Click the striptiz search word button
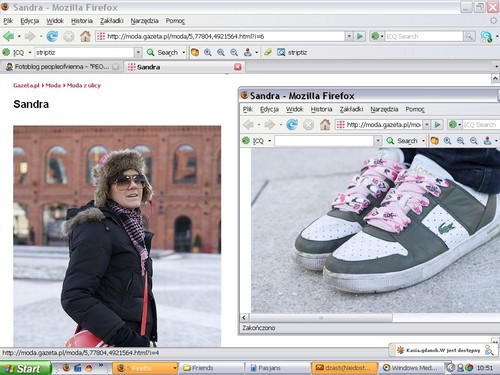500x375 pixels. pos(292,52)
